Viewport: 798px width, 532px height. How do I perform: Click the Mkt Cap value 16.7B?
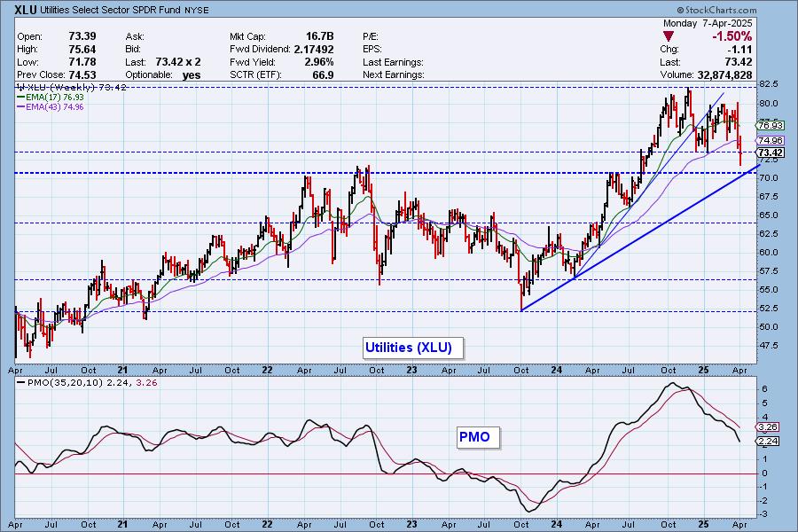tap(319, 36)
